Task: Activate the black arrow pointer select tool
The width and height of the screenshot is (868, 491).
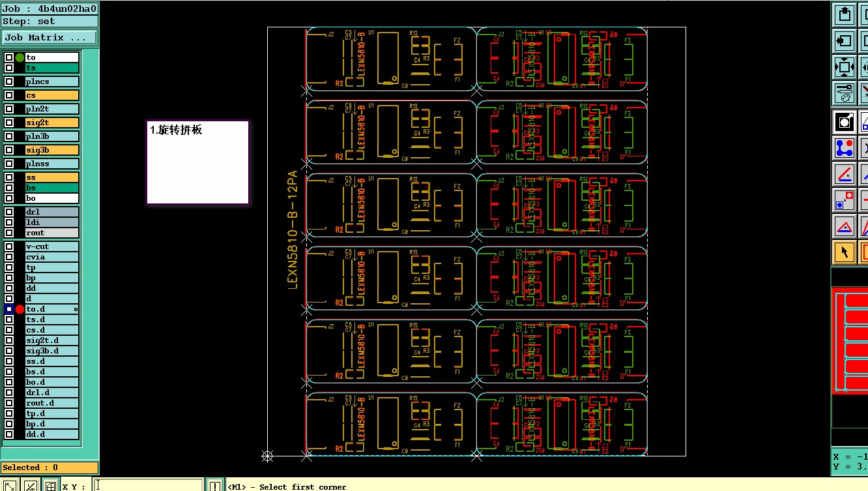Action: 845,252
